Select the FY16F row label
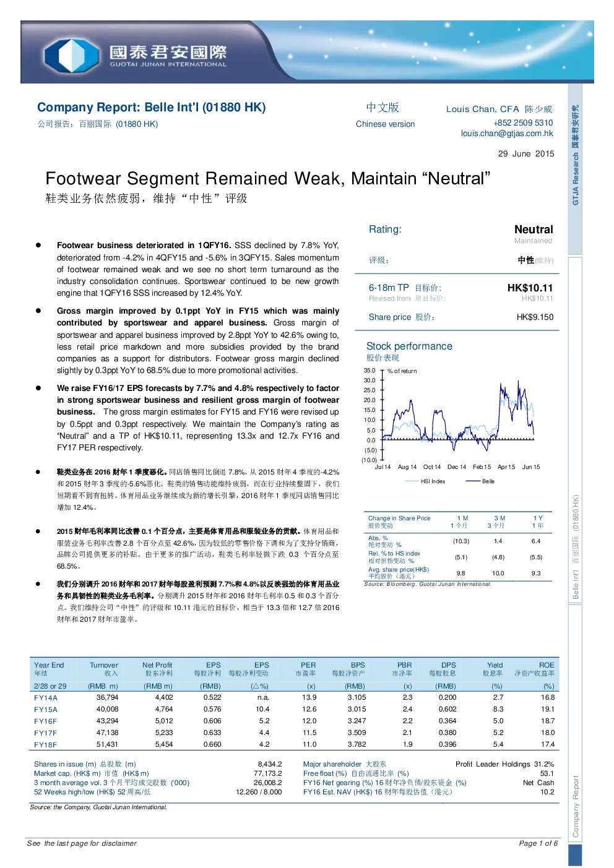 (x=46, y=721)
